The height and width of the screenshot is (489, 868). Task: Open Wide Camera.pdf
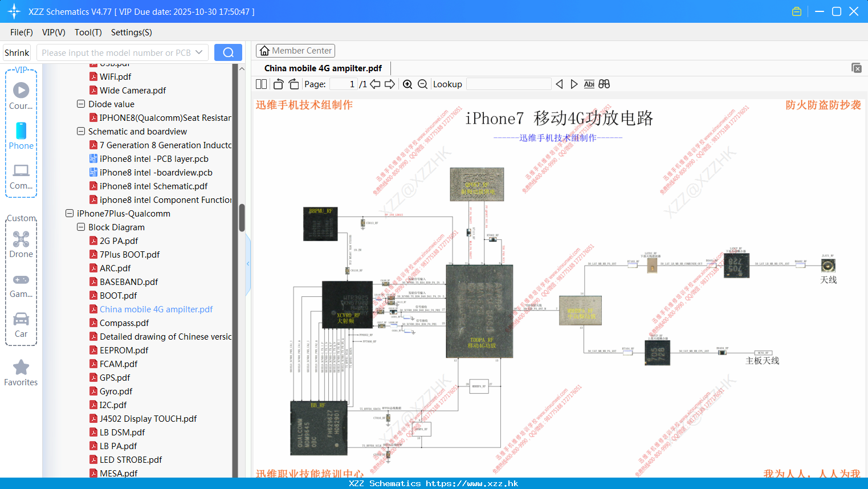click(133, 90)
